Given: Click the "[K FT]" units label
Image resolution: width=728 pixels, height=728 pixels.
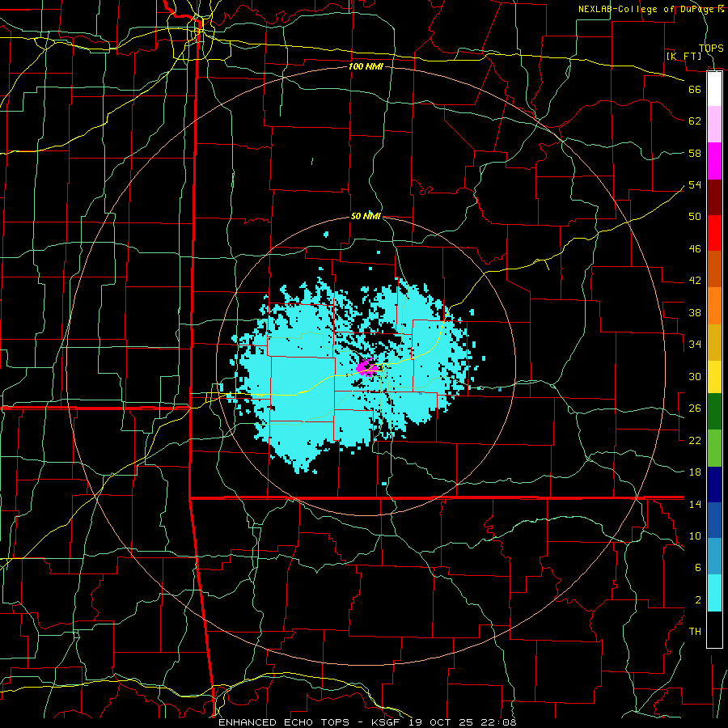Looking at the screenshot, I should click(x=684, y=56).
